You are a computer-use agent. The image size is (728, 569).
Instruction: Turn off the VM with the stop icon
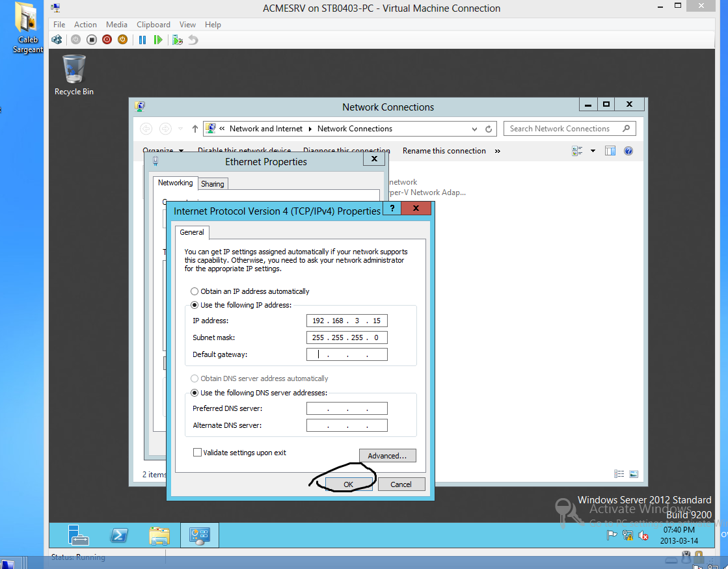[92, 40]
